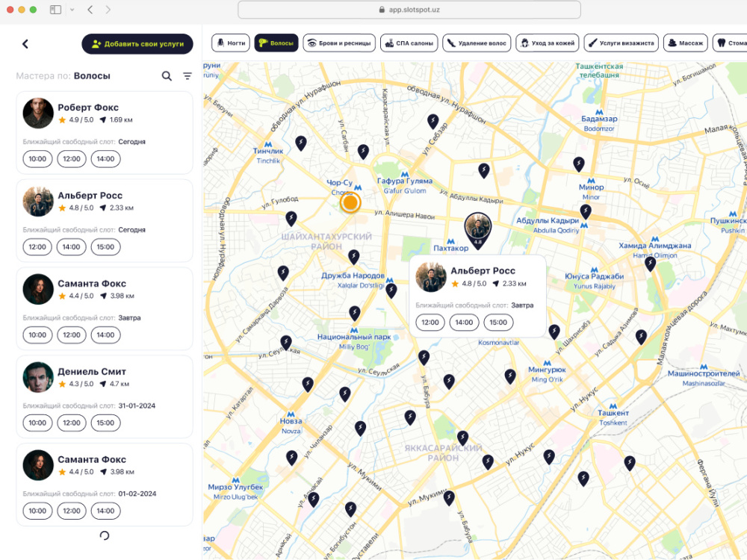Select the Удаление волос category

(x=477, y=43)
